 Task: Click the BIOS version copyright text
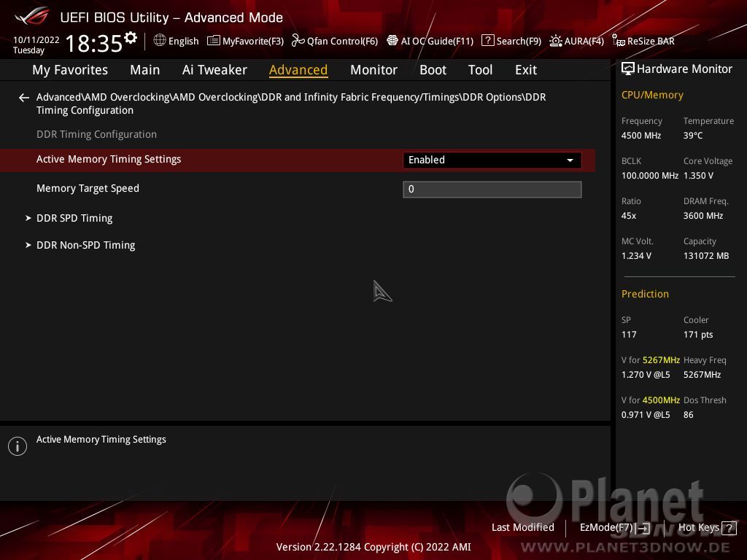coord(373,547)
